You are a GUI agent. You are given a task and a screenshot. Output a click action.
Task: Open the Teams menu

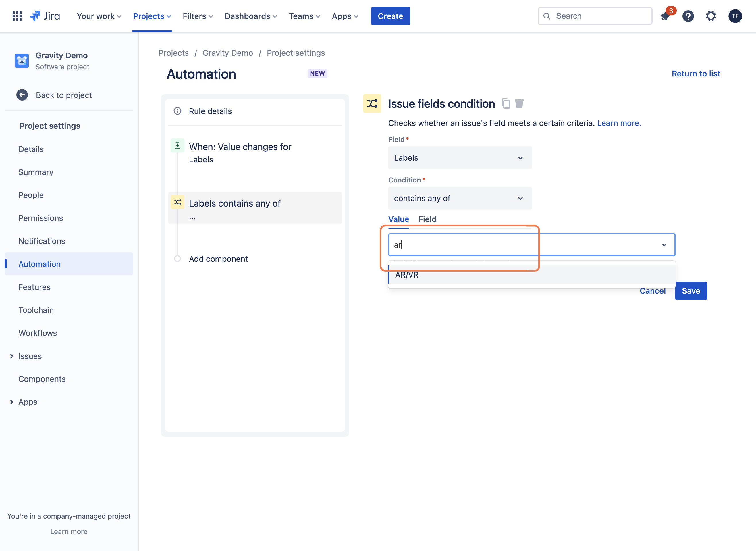click(304, 16)
